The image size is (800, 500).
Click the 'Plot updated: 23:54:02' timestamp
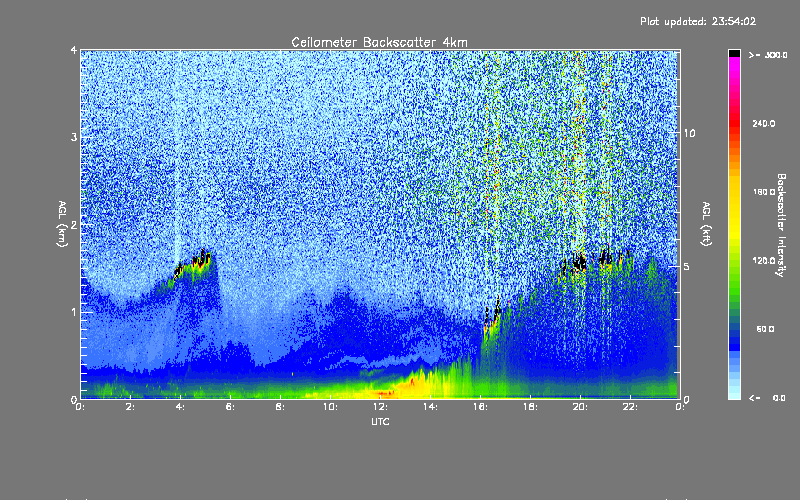(698, 21)
